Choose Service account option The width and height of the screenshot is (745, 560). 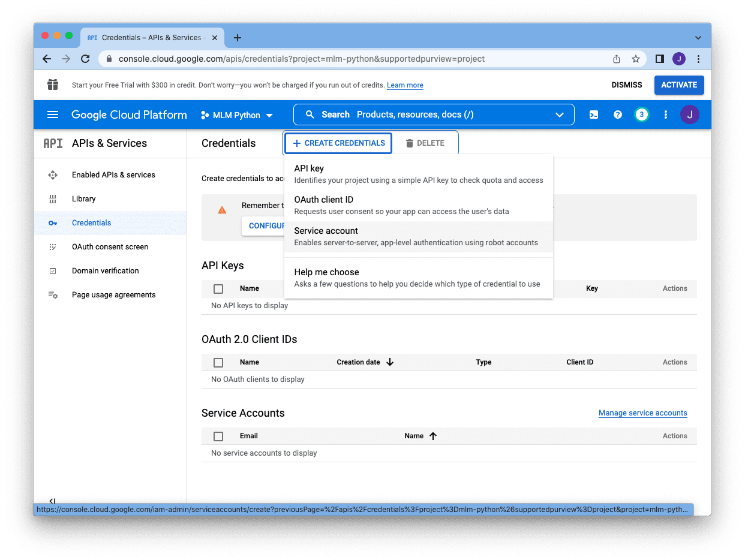click(419, 236)
